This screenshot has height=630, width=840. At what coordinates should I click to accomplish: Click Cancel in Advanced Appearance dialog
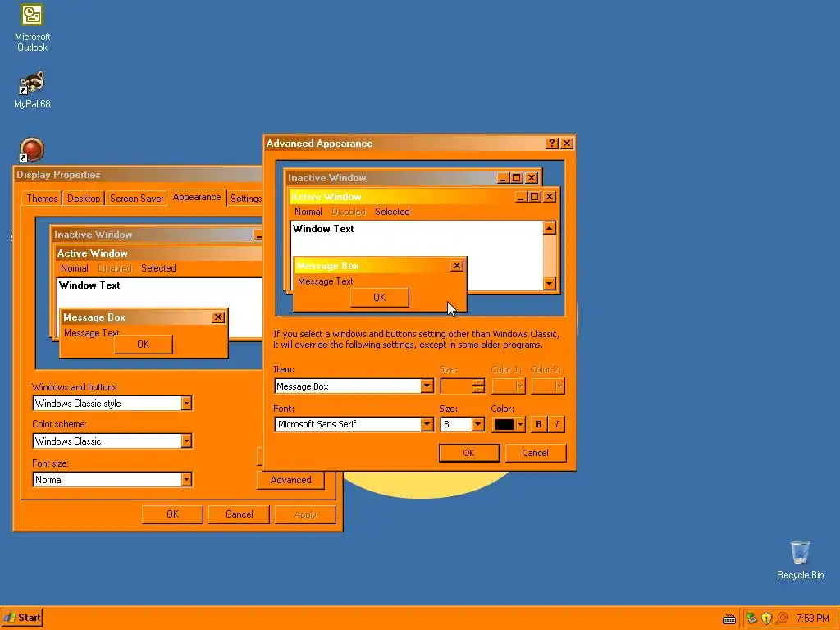coord(535,453)
